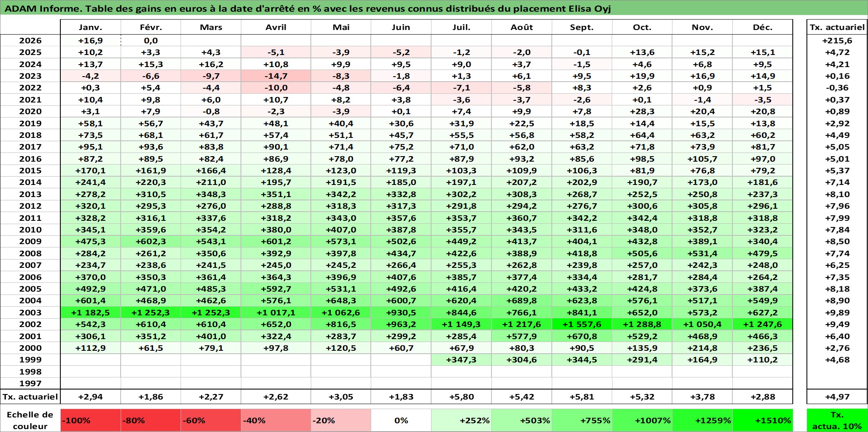Click the Juil. column header
868x432 pixels.
[x=461, y=27]
